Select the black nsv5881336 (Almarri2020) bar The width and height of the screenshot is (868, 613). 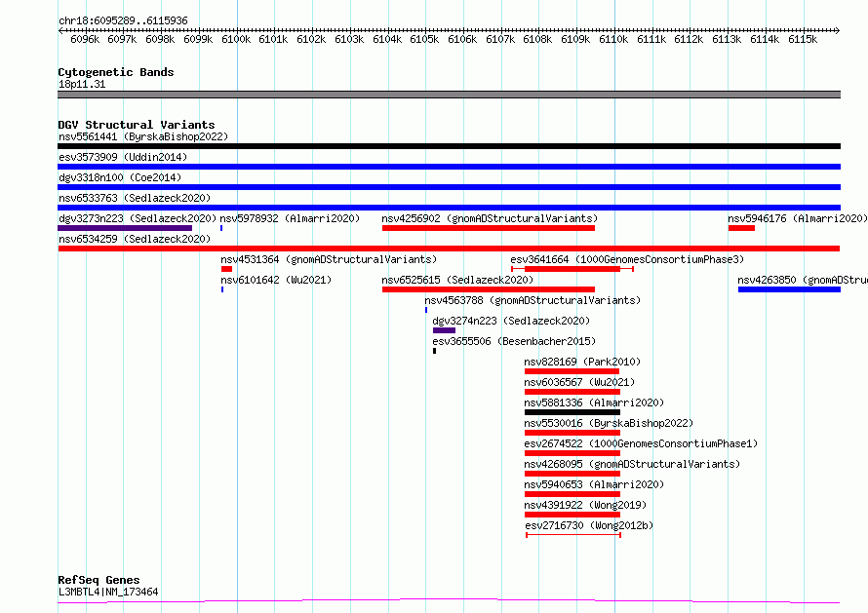(x=572, y=412)
